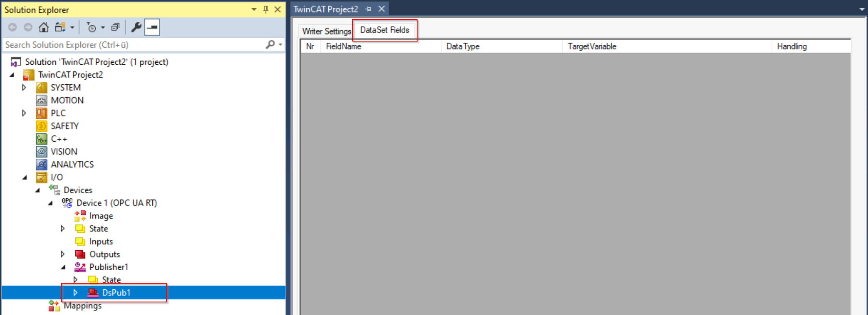Open Properties with the wrench icon

(136, 27)
